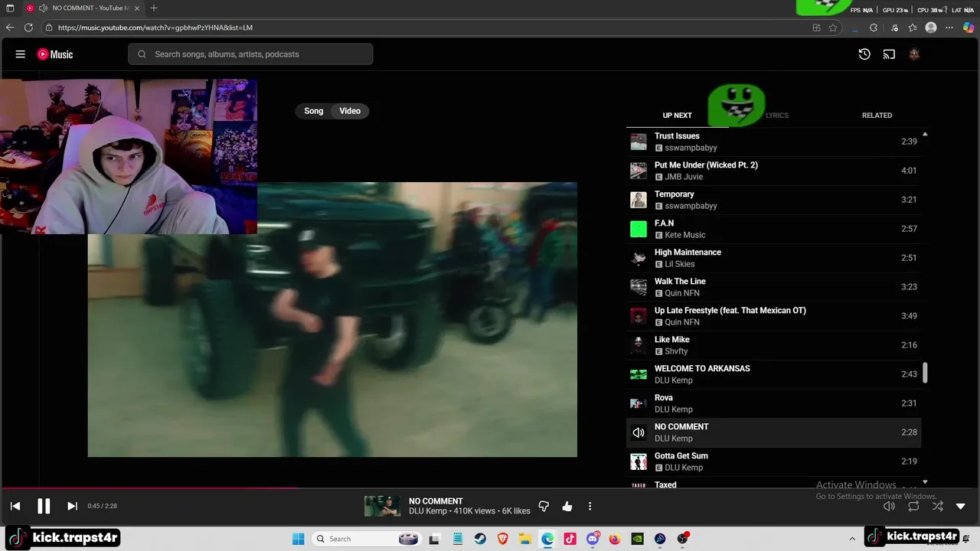Viewport: 980px width, 551px height.
Task: Close the NO COMMENT browser tab
Action: (x=136, y=8)
